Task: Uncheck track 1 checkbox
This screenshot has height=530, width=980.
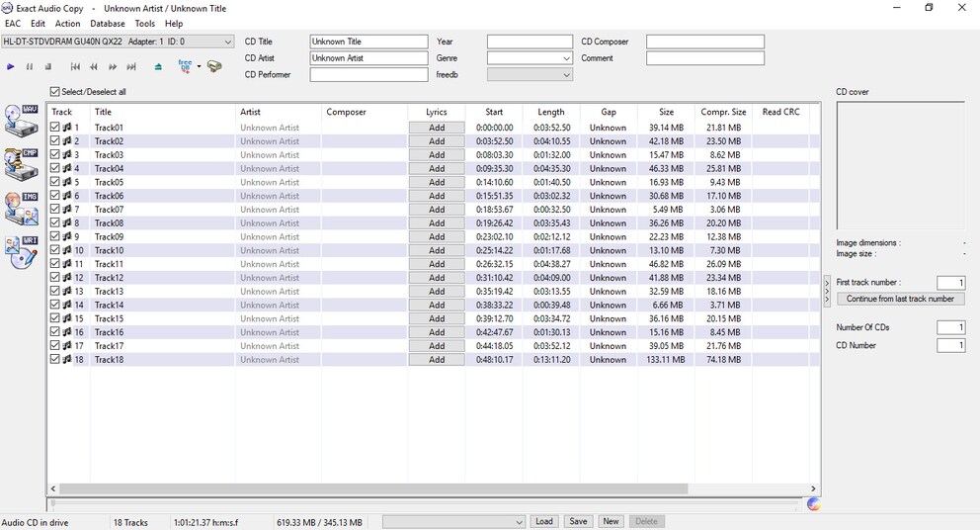Action: tap(55, 127)
